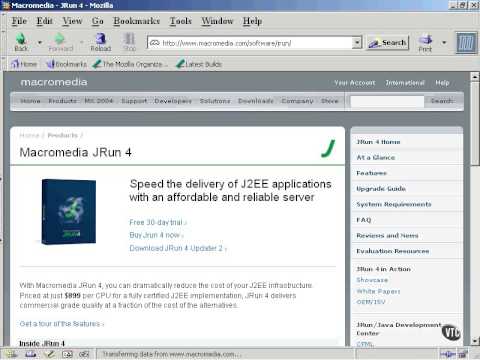This screenshot has width=480, height=360.
Task: Open the View menu
Action: coord(72,21)
